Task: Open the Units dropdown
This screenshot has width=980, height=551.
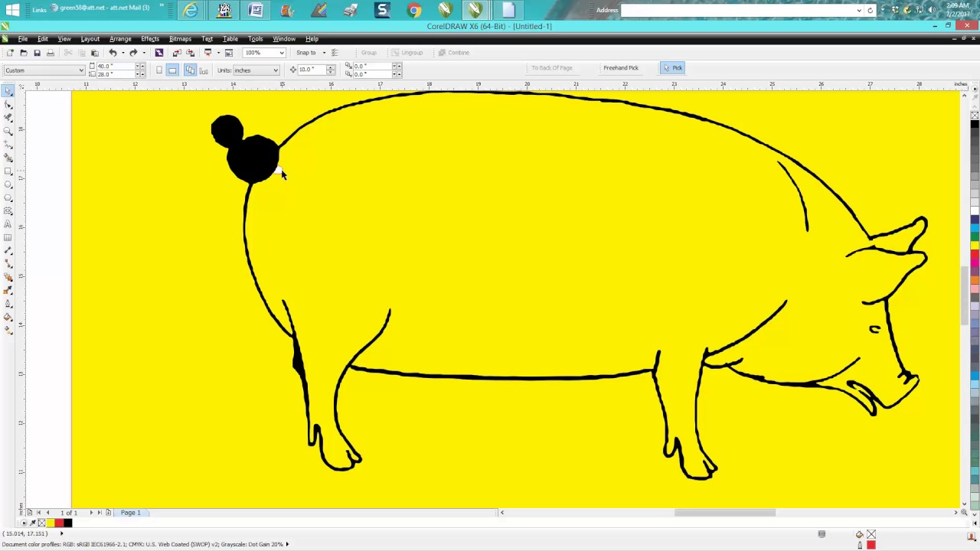Action: pos(276,70)
